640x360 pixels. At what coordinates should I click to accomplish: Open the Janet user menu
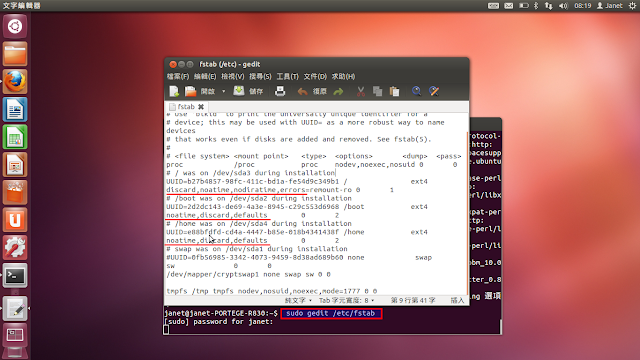[609, 6]
